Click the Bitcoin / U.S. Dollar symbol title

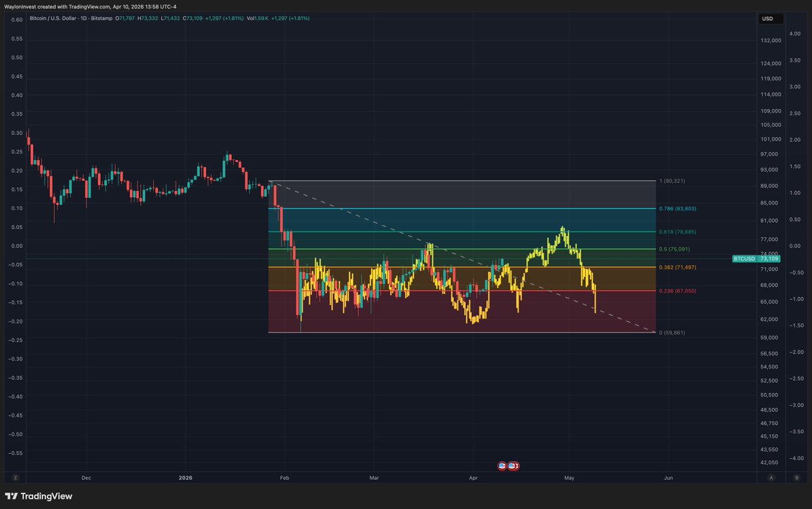pyautogui.click(x=71, y=18)
